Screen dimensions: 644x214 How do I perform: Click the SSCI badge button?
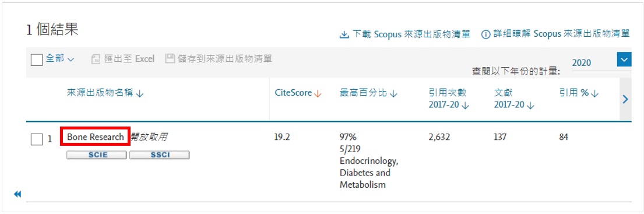[x=159, y=155]
